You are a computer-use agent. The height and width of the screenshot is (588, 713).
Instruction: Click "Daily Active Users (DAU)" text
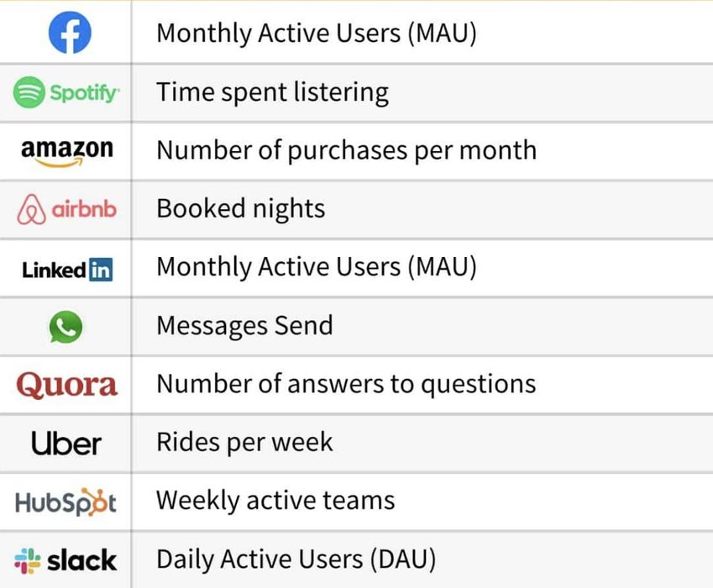pos(296,559)
